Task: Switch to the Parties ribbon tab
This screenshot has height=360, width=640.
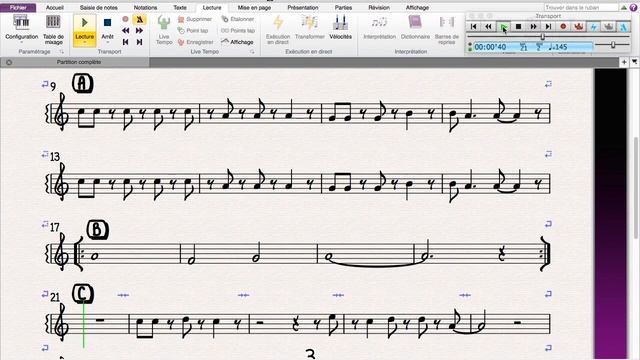Action: click(343, 7)
